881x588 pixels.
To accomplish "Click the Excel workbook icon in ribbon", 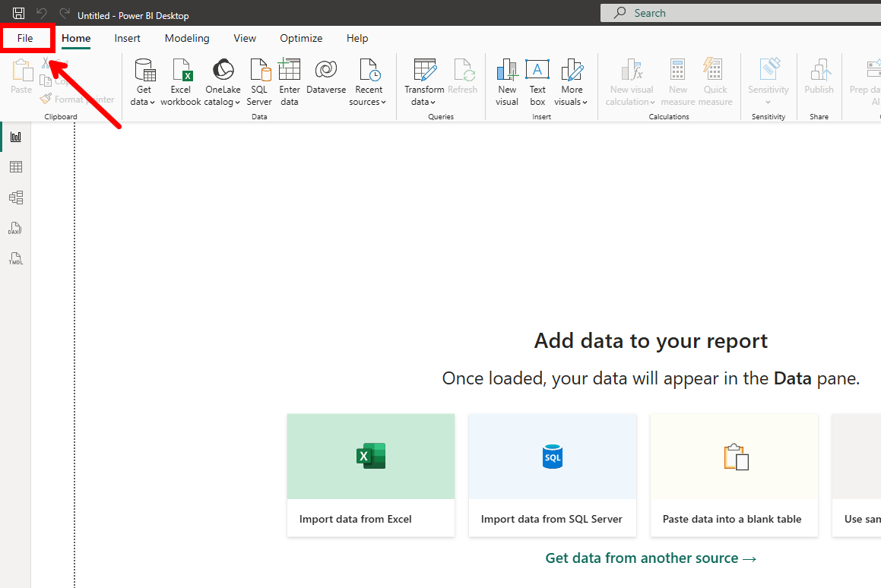I will point(181,71).
